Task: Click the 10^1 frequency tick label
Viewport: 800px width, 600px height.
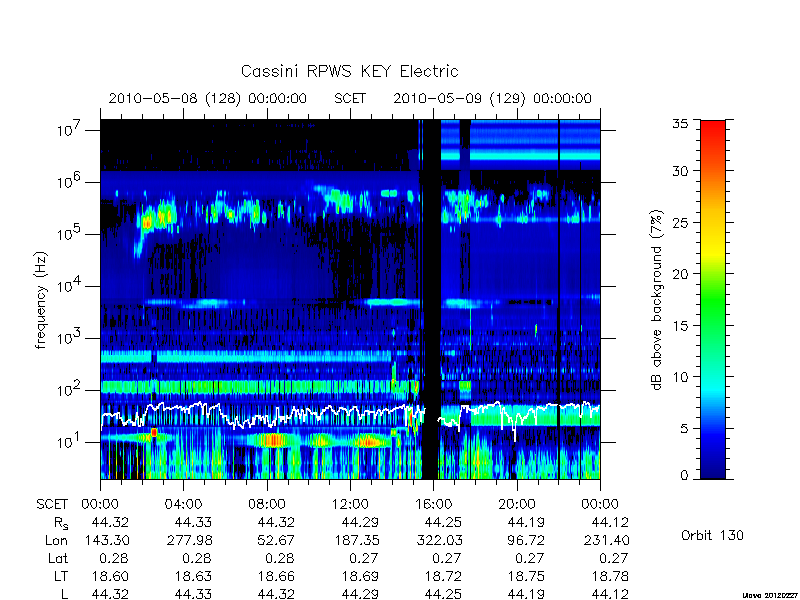Action: 70,442
